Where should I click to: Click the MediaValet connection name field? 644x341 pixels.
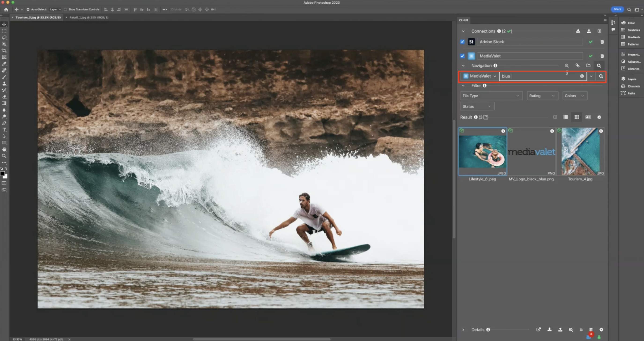[530, 56]
